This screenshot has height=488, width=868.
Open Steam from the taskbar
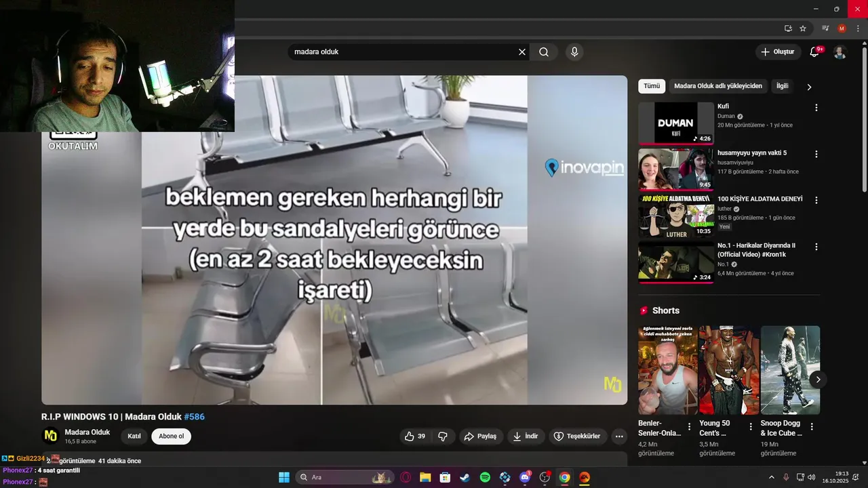coord(465,477)
